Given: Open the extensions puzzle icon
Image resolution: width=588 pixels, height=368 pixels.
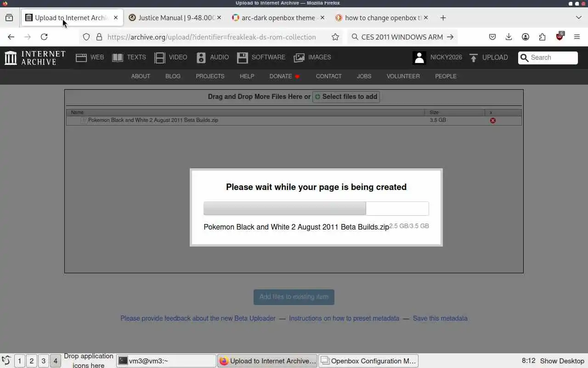Looking at the screenshot, I should click(543, 37).
